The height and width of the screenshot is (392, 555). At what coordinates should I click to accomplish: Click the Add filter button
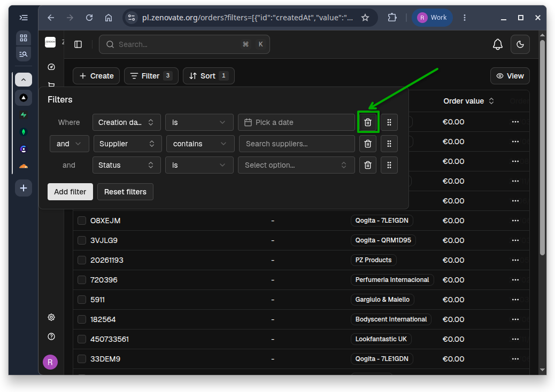click(x=70, y=192)
